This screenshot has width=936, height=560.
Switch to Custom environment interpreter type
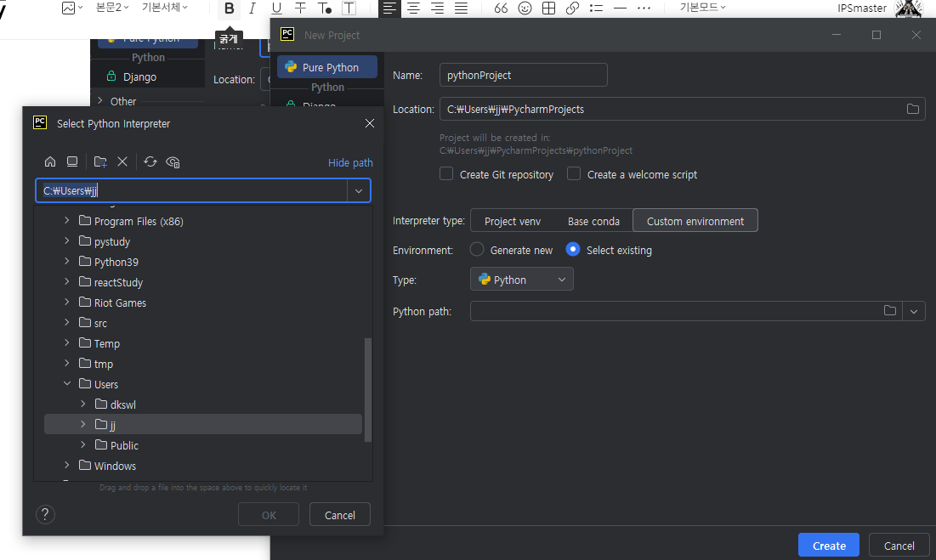pyautogui.click(x=695, y=221)
